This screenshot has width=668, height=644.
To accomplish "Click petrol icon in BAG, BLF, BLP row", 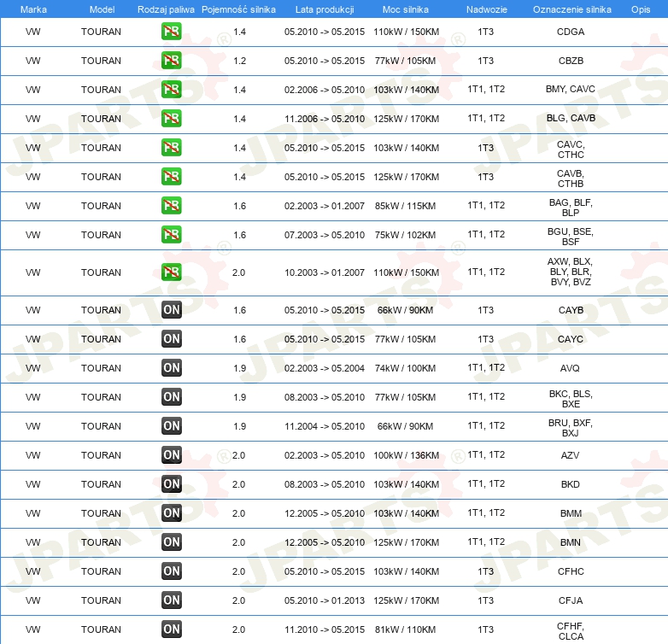I will [x=171, y=205].
